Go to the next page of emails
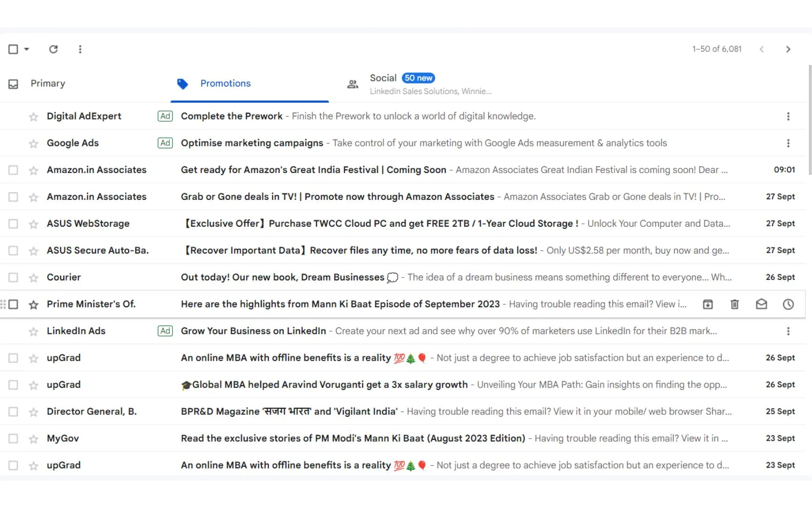The width and height of the screenshot is (812, 508). click(x=789, y=49)
